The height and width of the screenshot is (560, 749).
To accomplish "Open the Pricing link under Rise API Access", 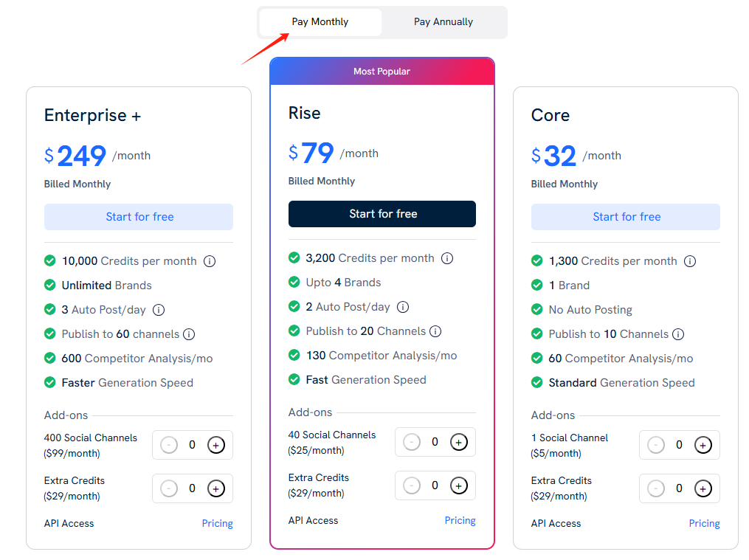I will 460,520.
